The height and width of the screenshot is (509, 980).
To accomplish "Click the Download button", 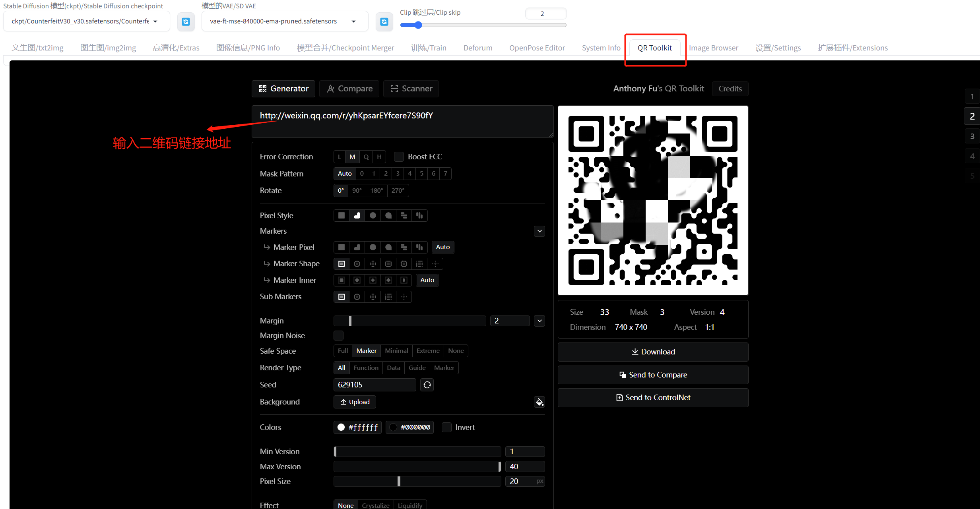I will click(x=653, y=352).
